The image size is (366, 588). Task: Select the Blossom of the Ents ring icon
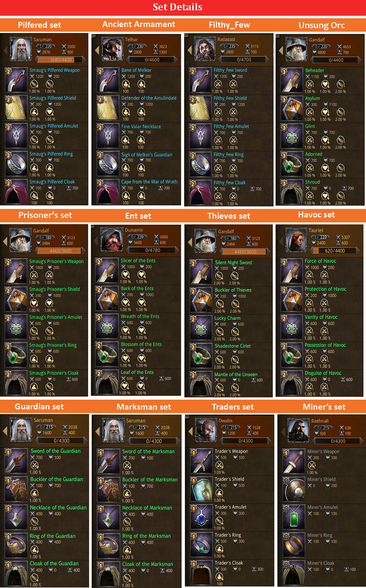[x=107, y=354]
